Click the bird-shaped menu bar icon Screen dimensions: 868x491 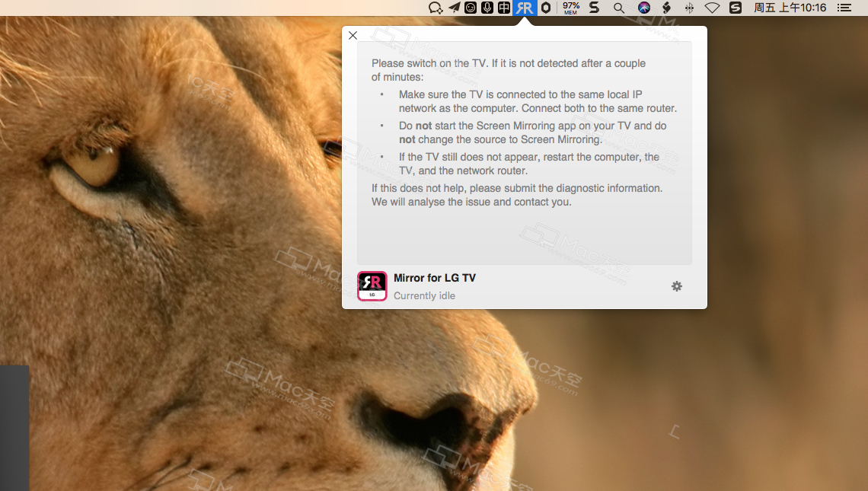(666, 8)
